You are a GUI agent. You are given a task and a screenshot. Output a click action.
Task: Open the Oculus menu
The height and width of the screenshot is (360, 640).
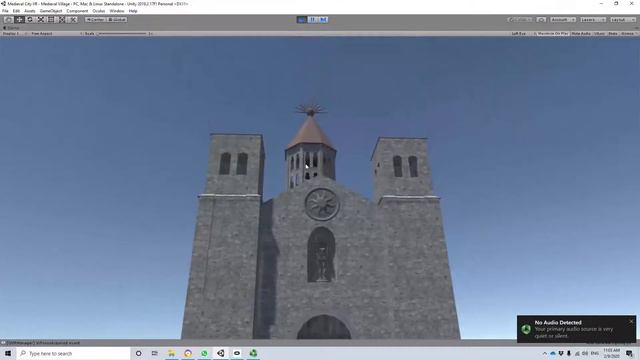tap(99, 11)
